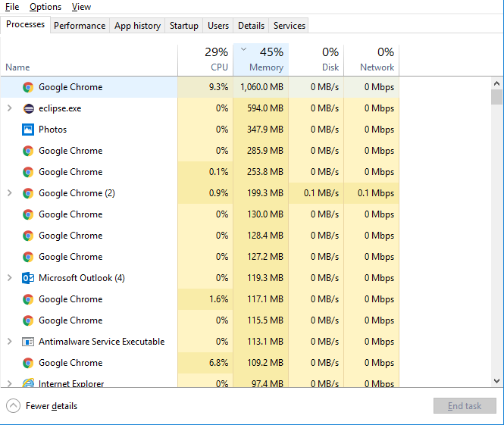The width and height of the screenshot is (504, 425).
Task: Click the Internet Explorer icon
Action: click(x=28, y=383)
